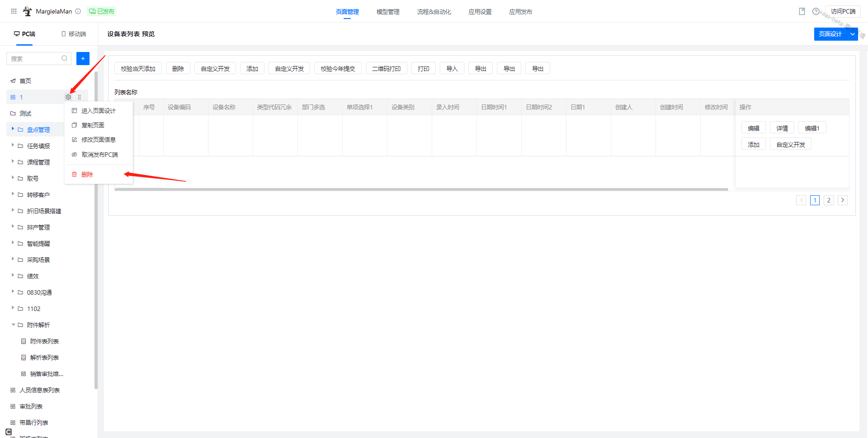The width and height of the screenshot is (868, 438).
Task: Click the 校验今年提交 button
Action: [338, 69]
